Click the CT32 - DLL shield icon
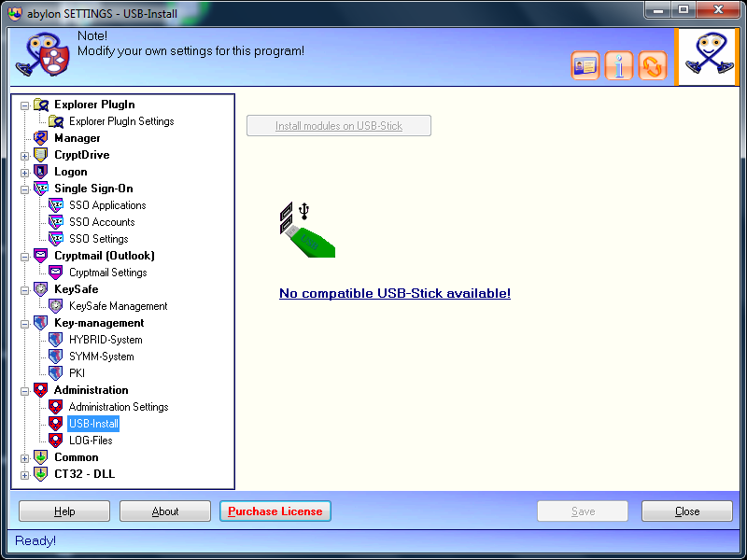Viewport: 747px width, 560px height. tap(41, 474)
